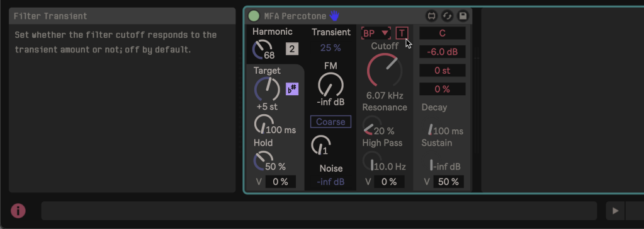This screenshot has width=644, height=229.
Task: Click the Resonance knob at 20 %
Action: coord(372,126)
